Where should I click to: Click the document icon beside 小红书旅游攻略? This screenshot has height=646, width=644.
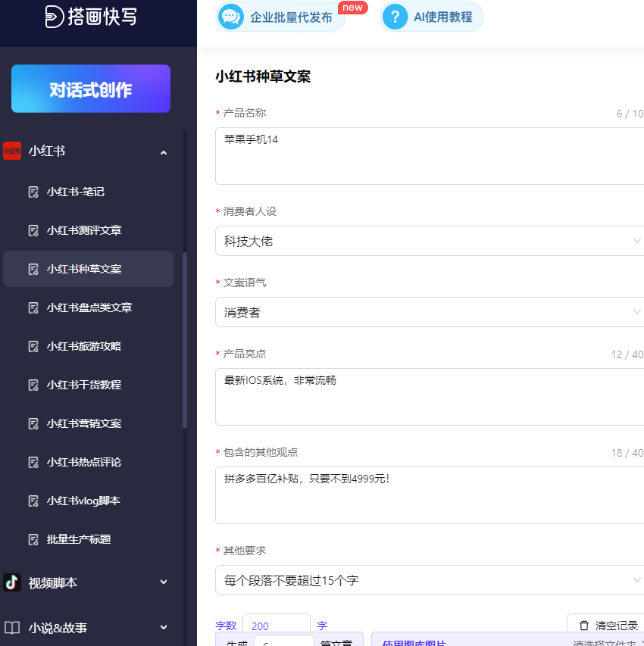click(x=33, y=347)
